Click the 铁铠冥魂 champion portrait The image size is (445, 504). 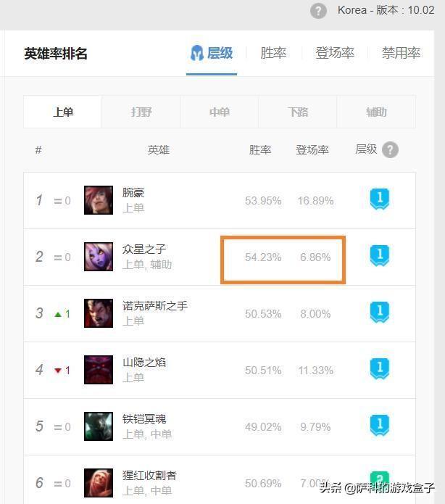(x=98, y=426)
